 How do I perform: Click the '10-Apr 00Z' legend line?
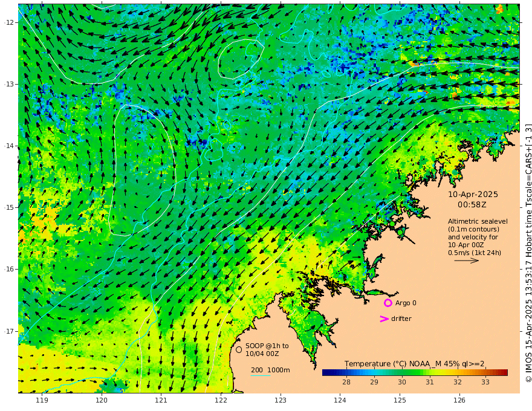tap(466, 245)
